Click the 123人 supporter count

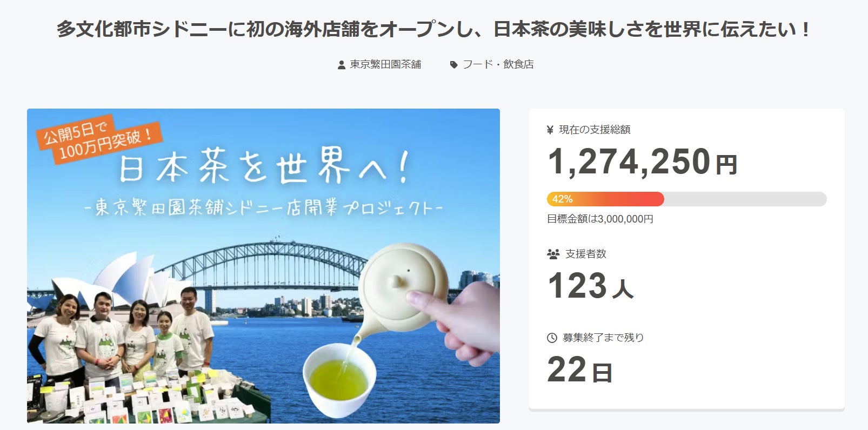(590, 285)
